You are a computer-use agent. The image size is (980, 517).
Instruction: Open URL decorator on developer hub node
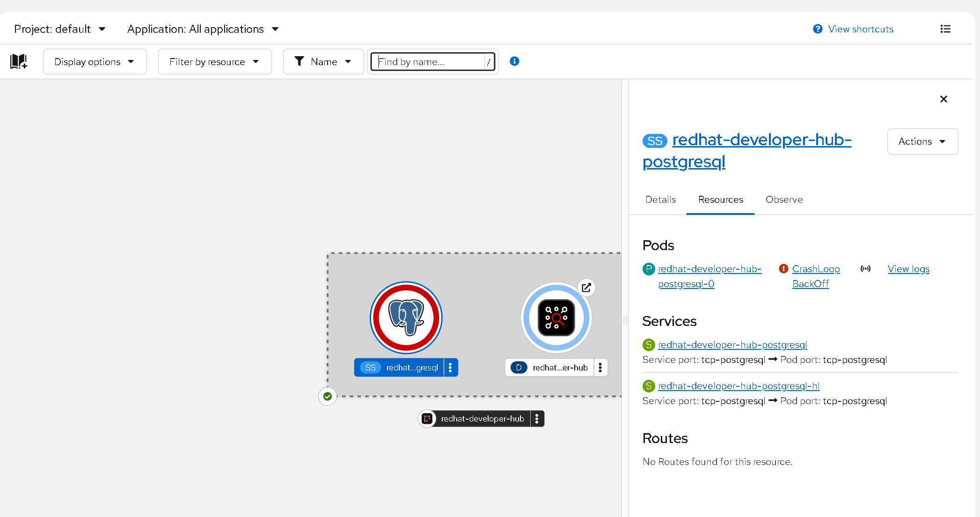(586, 288)
